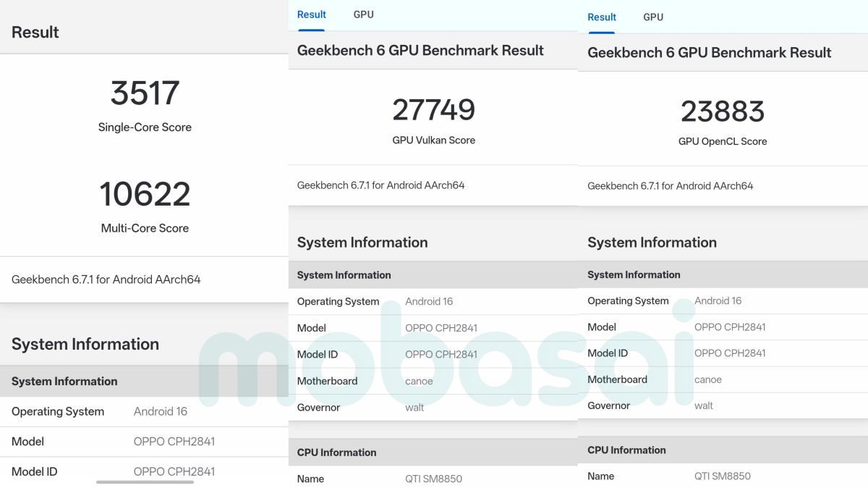Click large System Information heading in OpenCL panel
Screen dimensions: 868x488
(652, 243)
